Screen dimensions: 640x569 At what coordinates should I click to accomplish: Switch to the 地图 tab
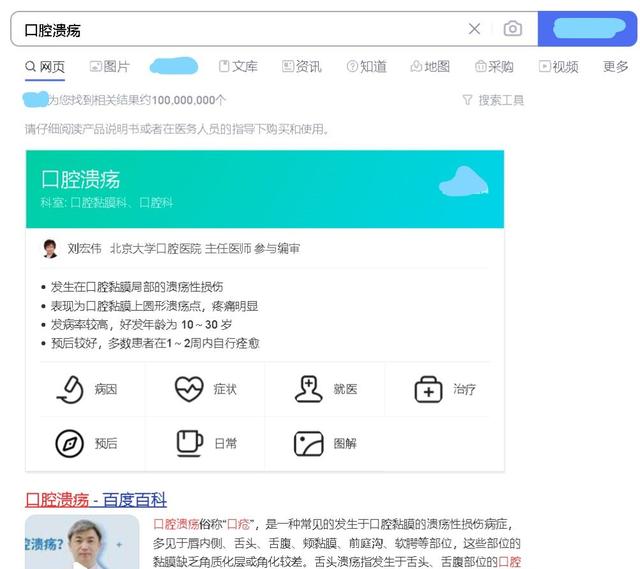(430, 67)
